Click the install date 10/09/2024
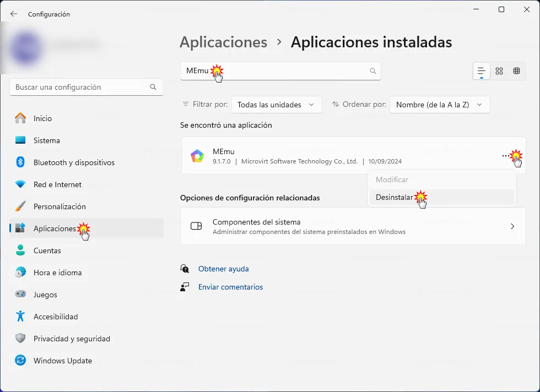The image size is (540, 392). point(385,161)
